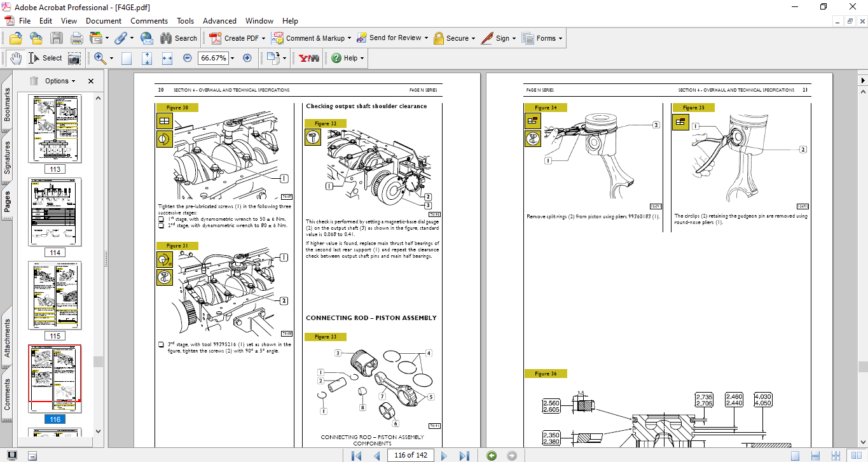868x462 pixels.
Task: Click the thumbnail panel vertical scrollbar
Action: coord(98,361)
